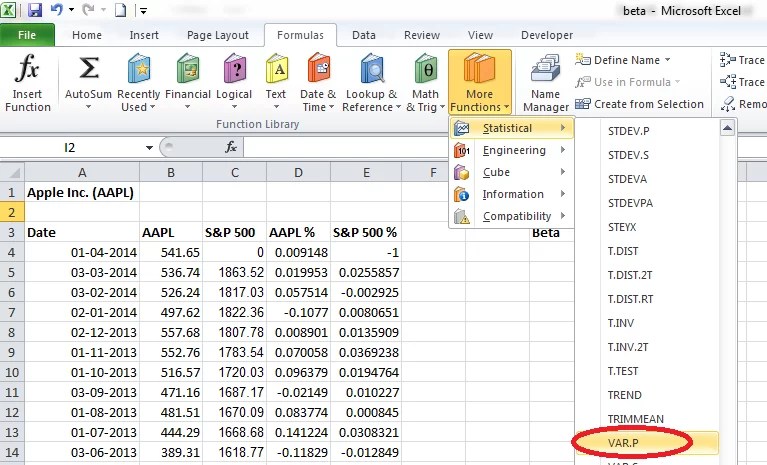Switch to the Developer tab

[547, 35]
